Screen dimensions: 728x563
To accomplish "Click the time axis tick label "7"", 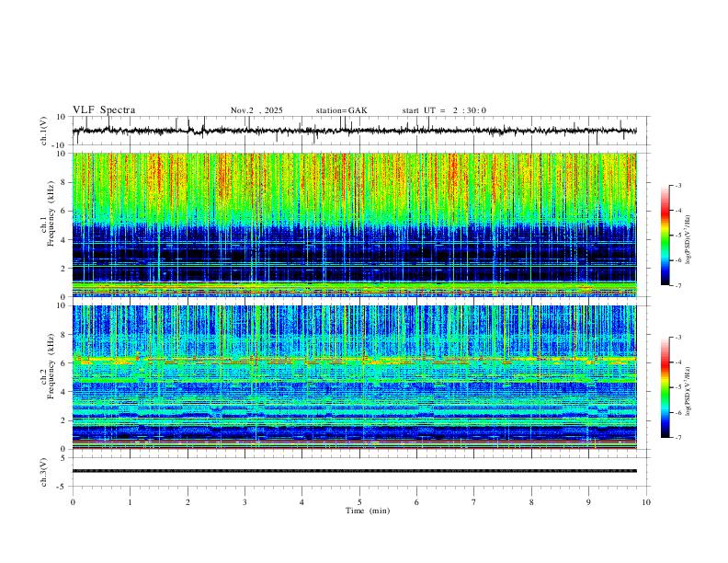I will (474, 502).
